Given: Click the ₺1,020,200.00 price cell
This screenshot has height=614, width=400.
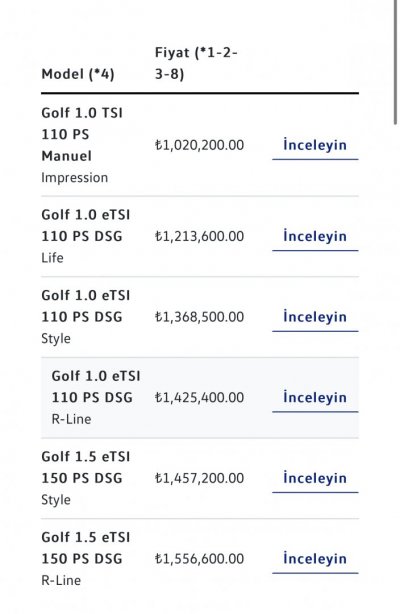Looking at the screenshot, I should (199, 145).
